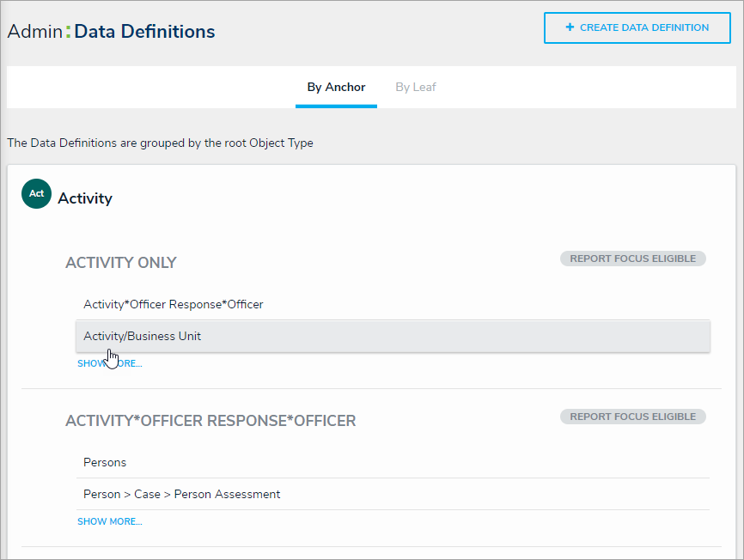
Task: Click the plus icon for creating definitions
Action: click(x=570, y=27)
